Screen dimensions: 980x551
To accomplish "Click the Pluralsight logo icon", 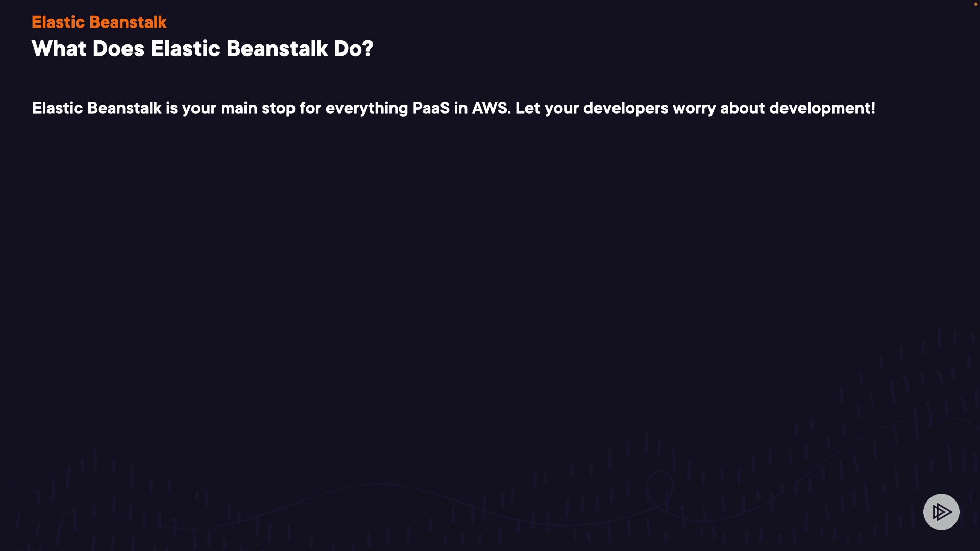I will (x=941, y=512).
